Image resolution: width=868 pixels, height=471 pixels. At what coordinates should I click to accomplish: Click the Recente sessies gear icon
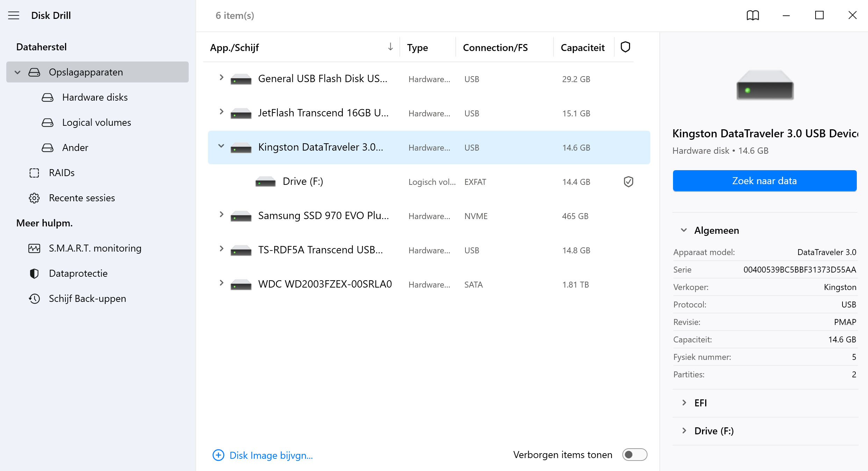pyautogui.click(x=34, y=198)
